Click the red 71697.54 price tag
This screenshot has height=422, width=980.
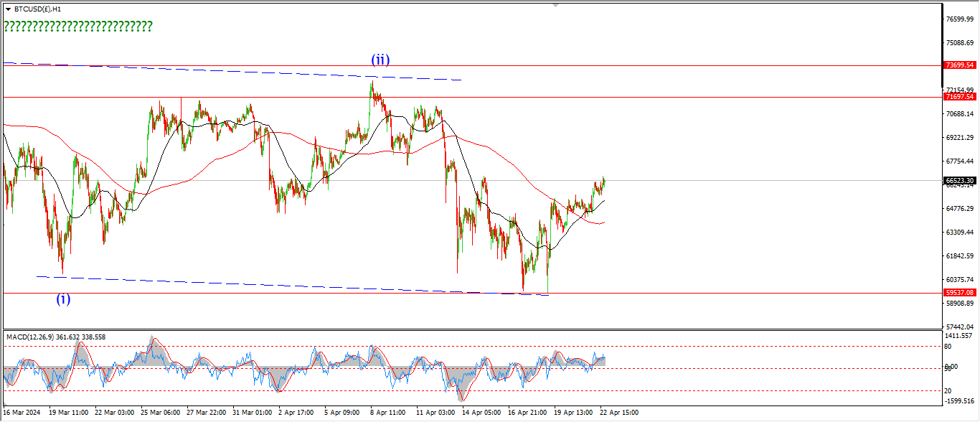pyautogui.click(x=959, y=97)
